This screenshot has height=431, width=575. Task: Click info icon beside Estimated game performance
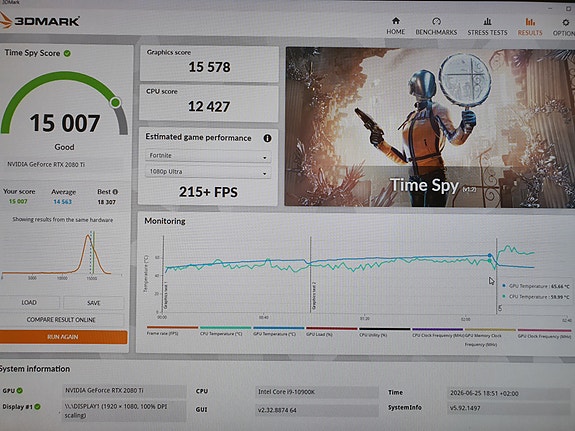[x=267, y=138]
